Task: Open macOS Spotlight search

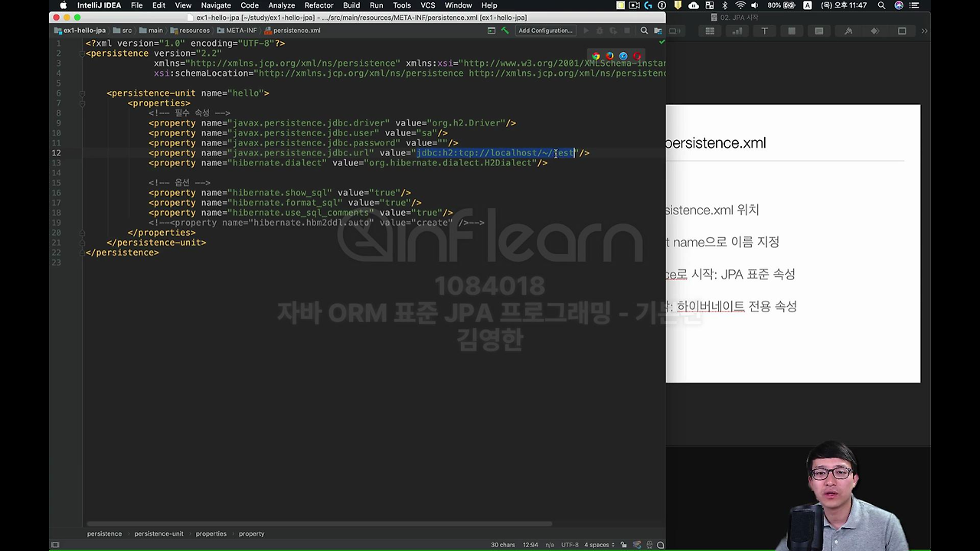Action: 881,5
